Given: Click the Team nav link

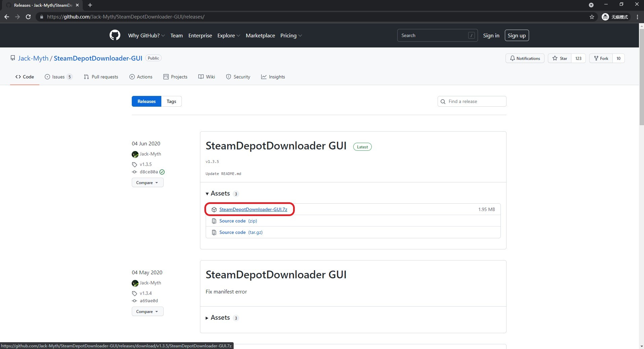Looking at the screenshot, I should coord(176,35).
